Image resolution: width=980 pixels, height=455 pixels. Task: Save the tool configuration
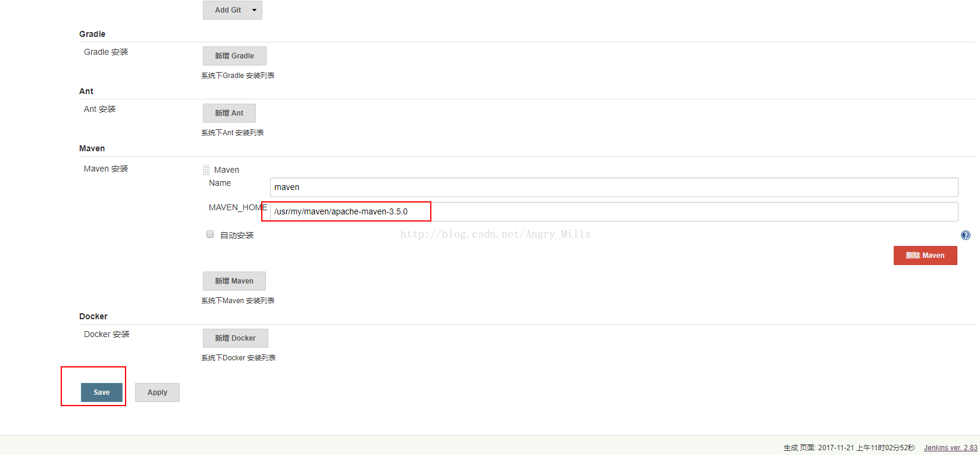[x=102, y=392]
